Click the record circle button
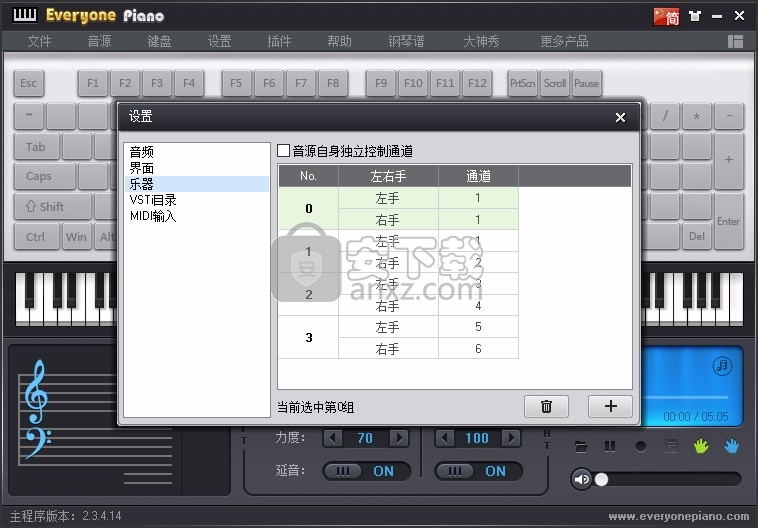 click(x=641, y=446)
